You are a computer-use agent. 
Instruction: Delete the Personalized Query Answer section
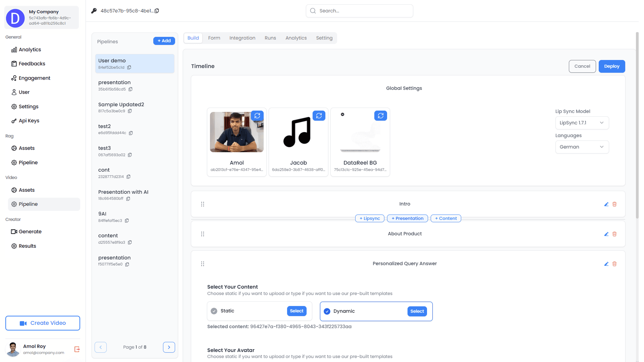[614, 264]
